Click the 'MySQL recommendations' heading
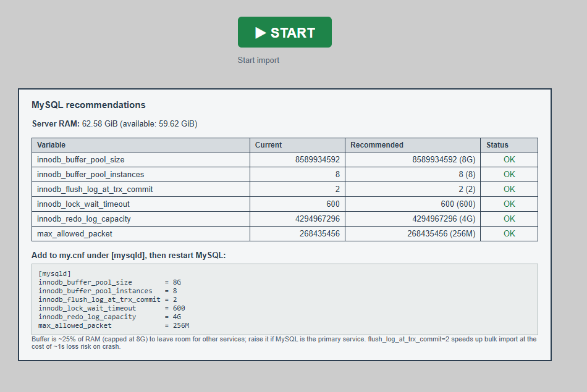The width and height of the screenshot is (587, 392). [88, 105]
